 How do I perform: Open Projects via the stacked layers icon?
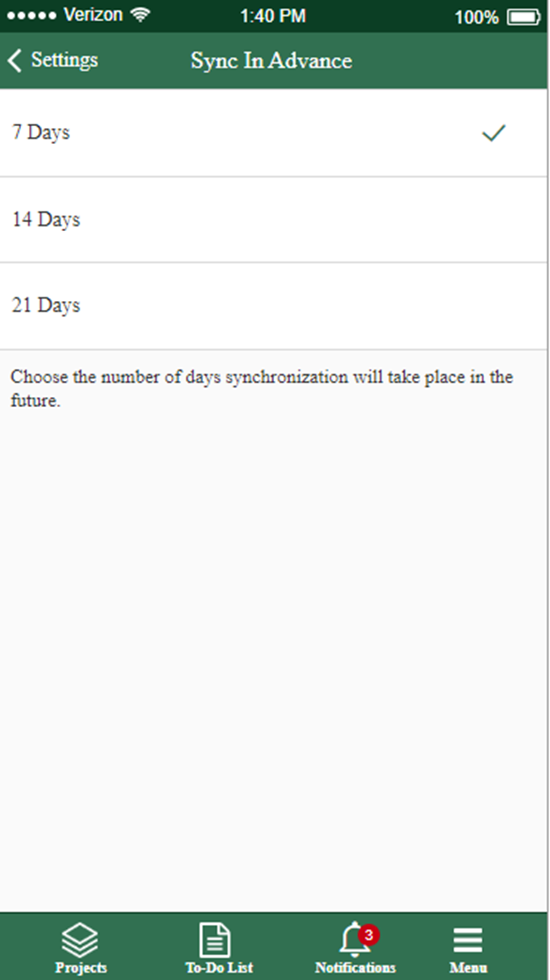[80, 940]
